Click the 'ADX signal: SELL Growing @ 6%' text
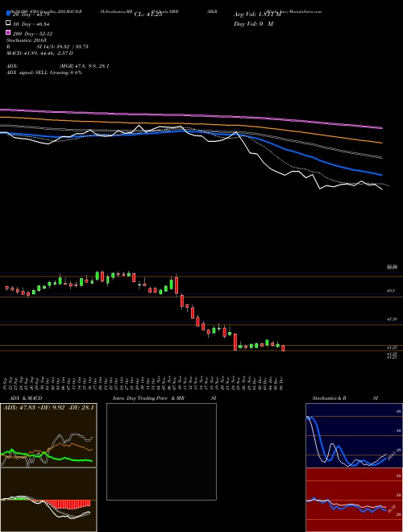 point(44,73)
